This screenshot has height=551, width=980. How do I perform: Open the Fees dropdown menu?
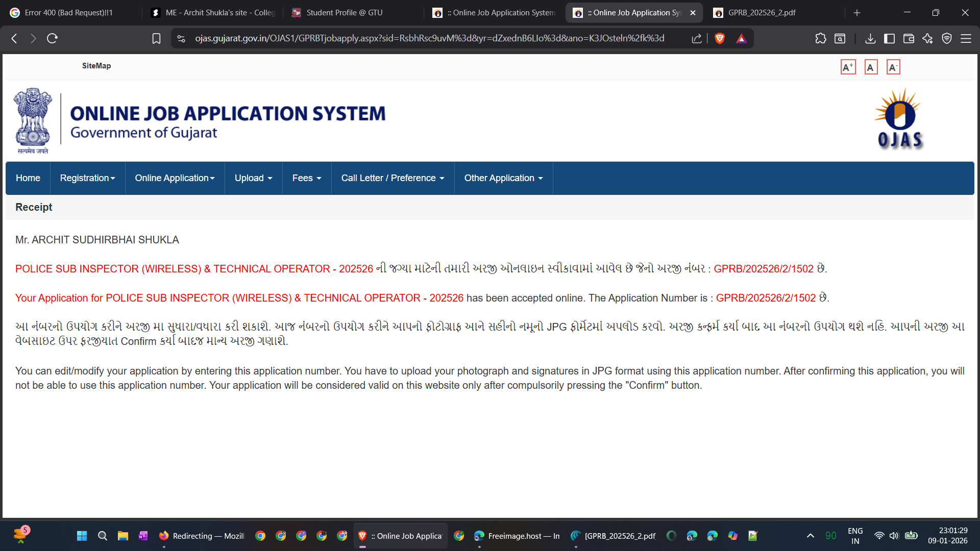pos(306,178)
